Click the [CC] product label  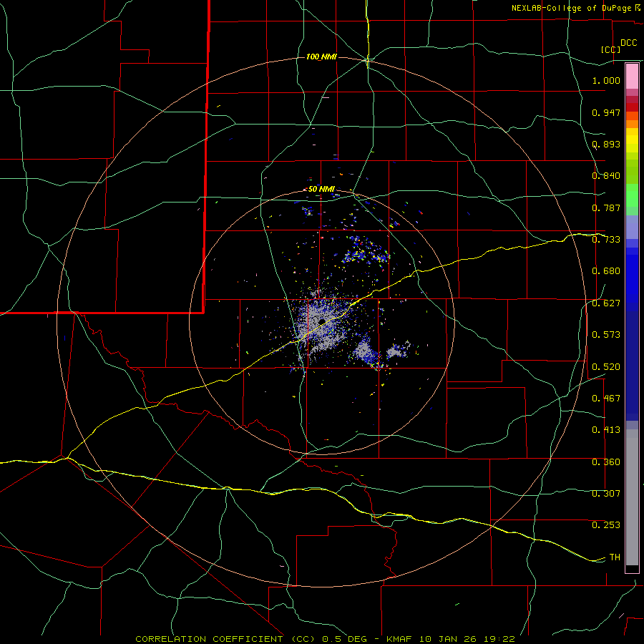pyautogui.click(x=611, y=49)
